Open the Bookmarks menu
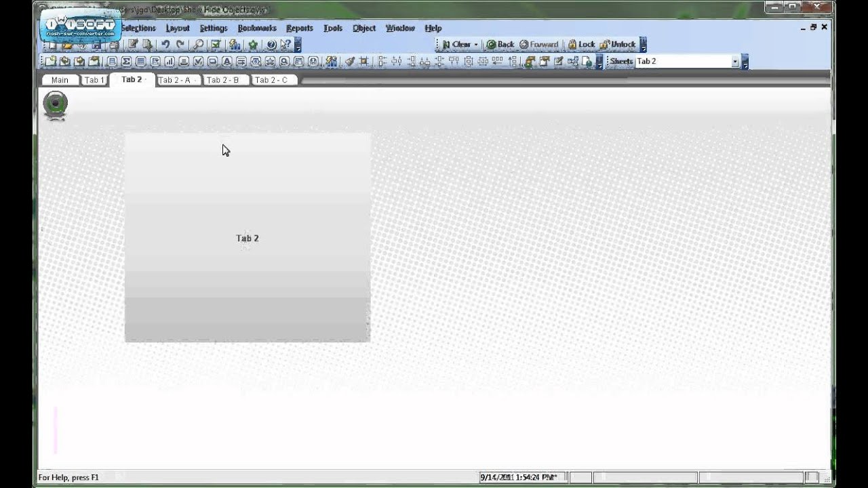This screenshot has height=488, width=868. (x=257, y=28)
